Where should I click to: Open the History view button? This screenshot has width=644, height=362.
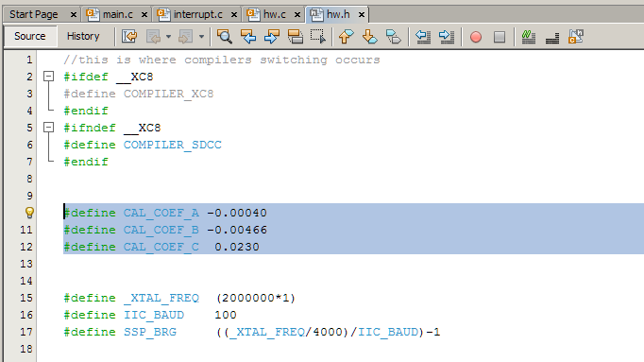click(83, 36)
